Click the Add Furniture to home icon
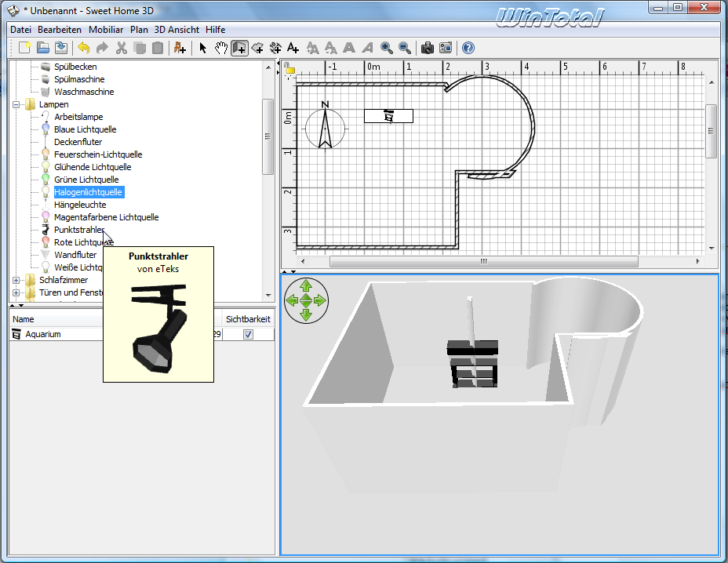728x563 pixels. 180,48
